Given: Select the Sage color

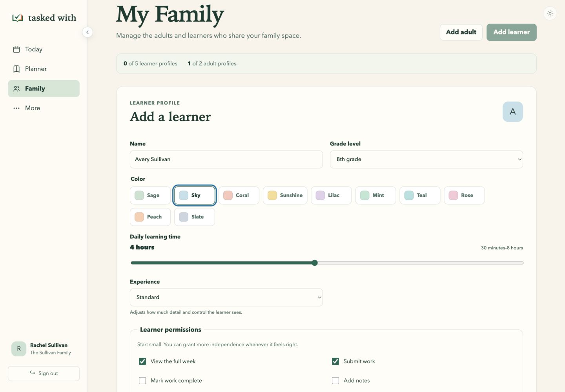Looking at the screenshot, I should (x=150, y=195).
